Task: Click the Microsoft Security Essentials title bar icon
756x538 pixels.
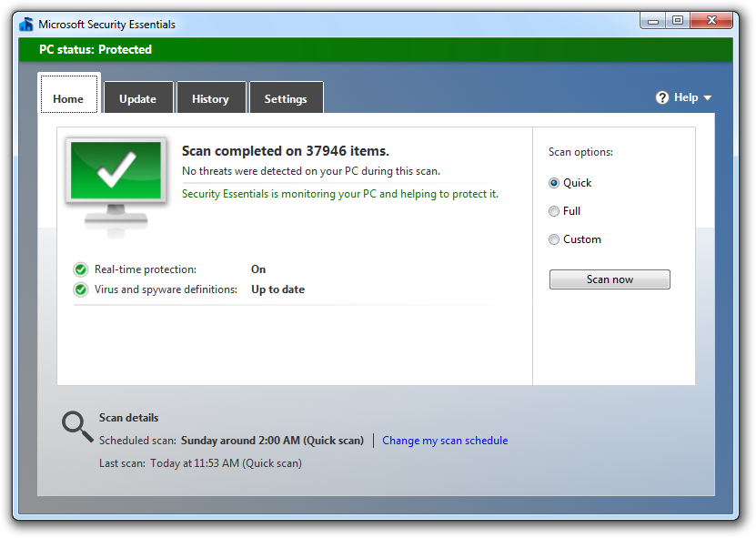Action: pyautogui.click(x=26, y=25)
